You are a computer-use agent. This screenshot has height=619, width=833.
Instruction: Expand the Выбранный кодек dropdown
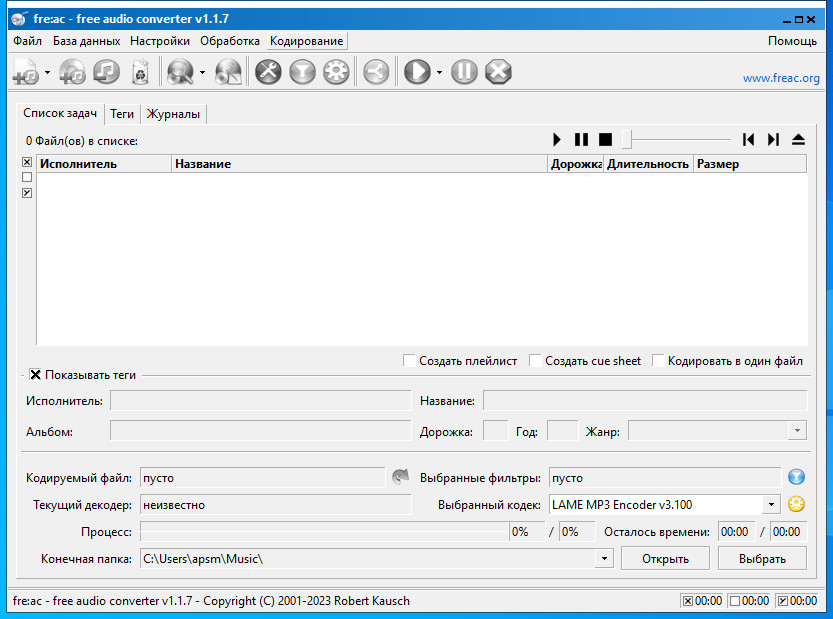point(771,505)
